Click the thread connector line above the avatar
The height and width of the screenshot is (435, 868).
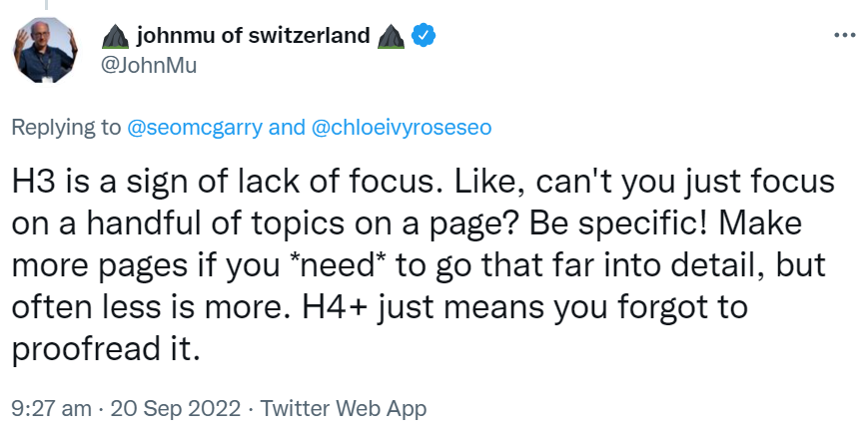tap(47, 6)
